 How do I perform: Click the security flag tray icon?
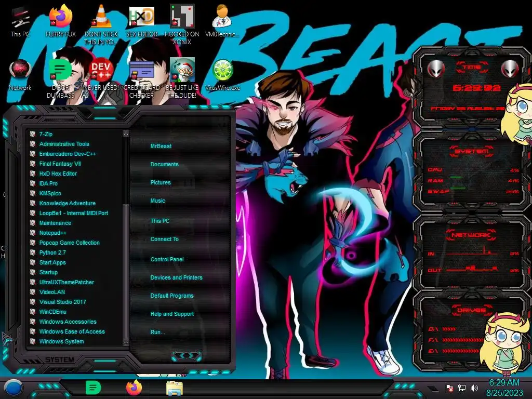pos(449,388)
